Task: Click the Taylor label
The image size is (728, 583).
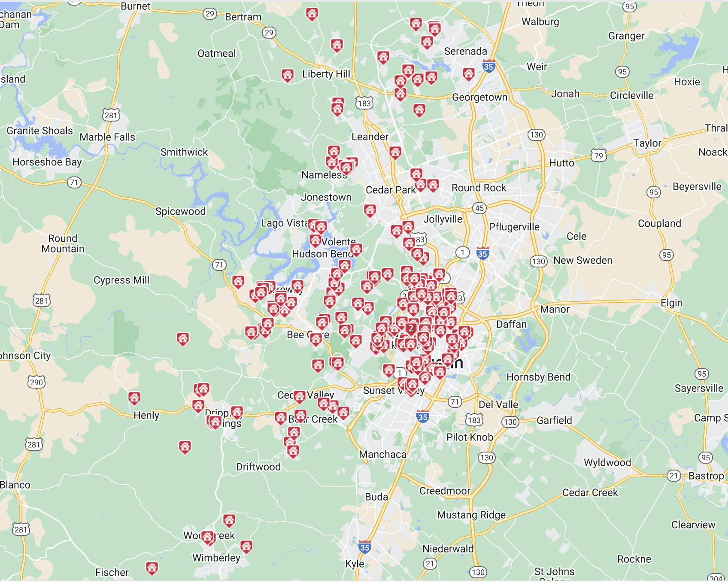Action: coord(647,143)
